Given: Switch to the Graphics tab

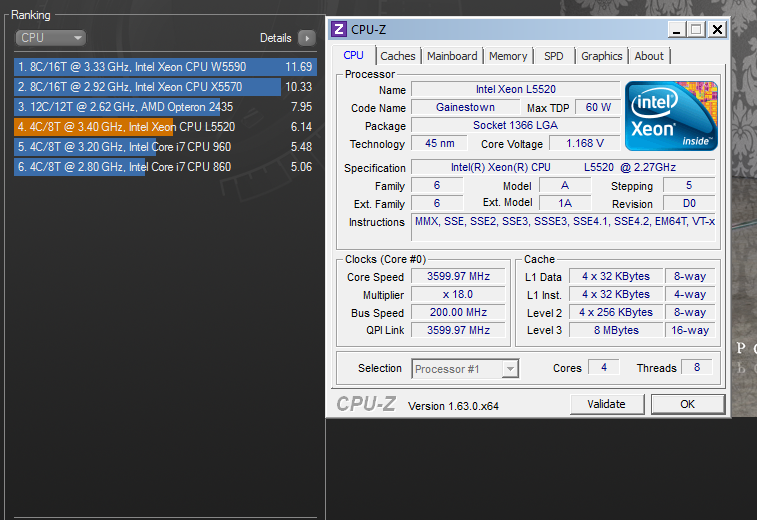Looking at the screenshot, I should coord(602,56).
